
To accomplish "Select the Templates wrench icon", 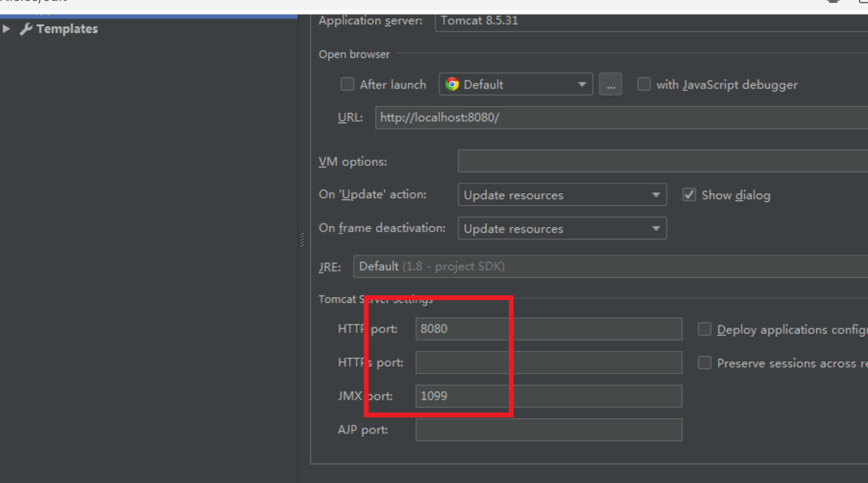I will [26, 29].
